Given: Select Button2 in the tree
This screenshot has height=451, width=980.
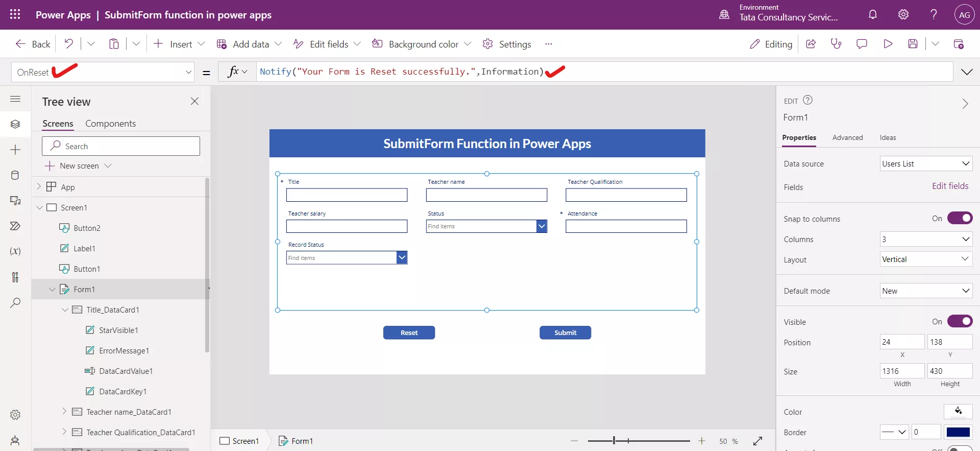Looking at the screenshot, I should click(87, 228).
